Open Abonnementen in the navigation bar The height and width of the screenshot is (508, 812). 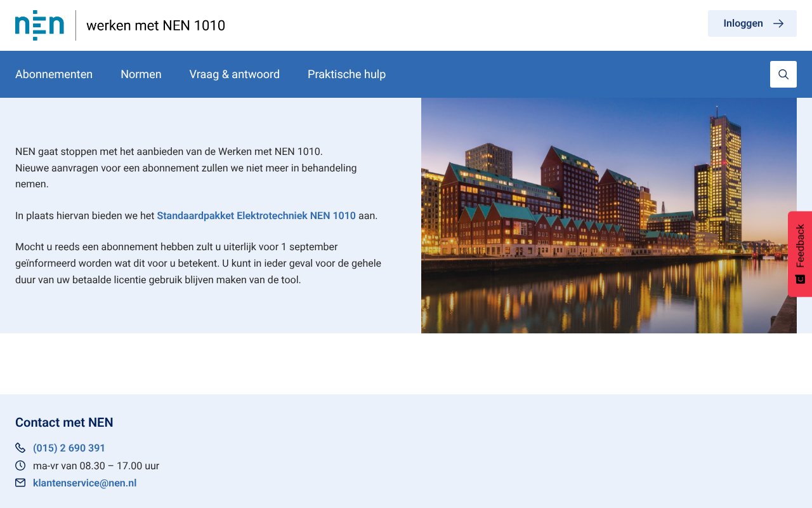click(54, 74)
